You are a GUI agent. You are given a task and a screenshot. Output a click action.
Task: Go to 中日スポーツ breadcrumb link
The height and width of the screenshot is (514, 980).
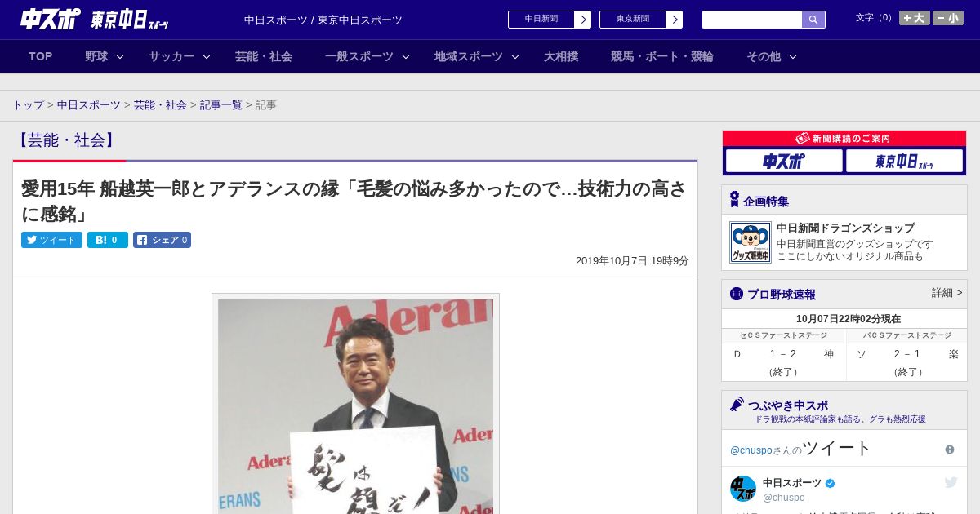(89, 105)
